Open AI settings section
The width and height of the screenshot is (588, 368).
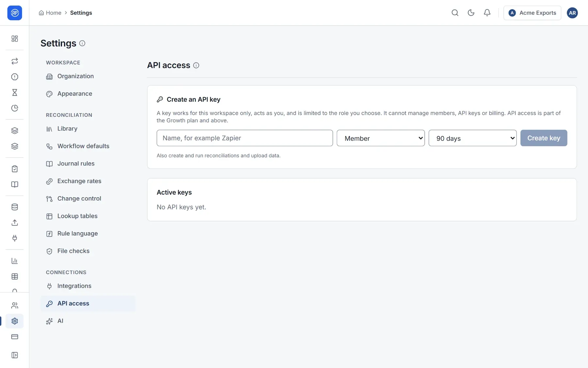coord(88,321)
